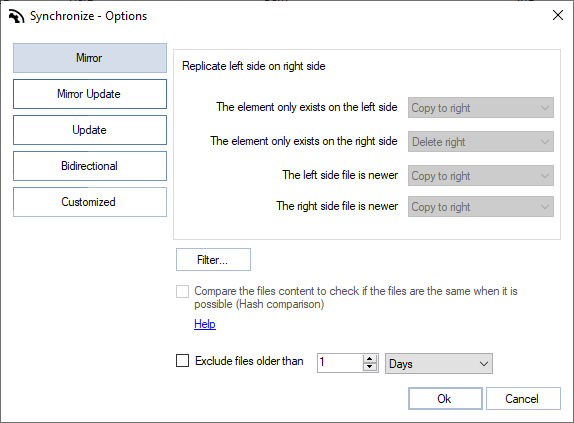The width and height of the screenshot is (574, 423).
Task: Select the Bidirectional sync mode
Action: point(90,166)
